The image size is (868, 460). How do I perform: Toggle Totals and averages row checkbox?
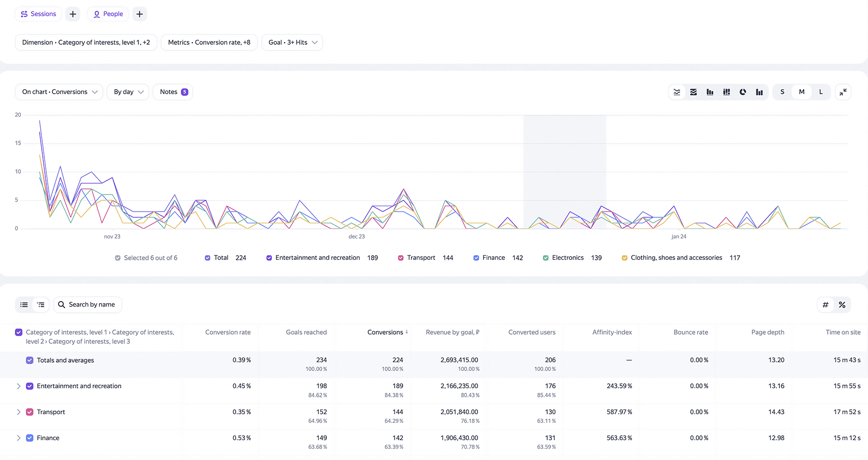(30, 360)
